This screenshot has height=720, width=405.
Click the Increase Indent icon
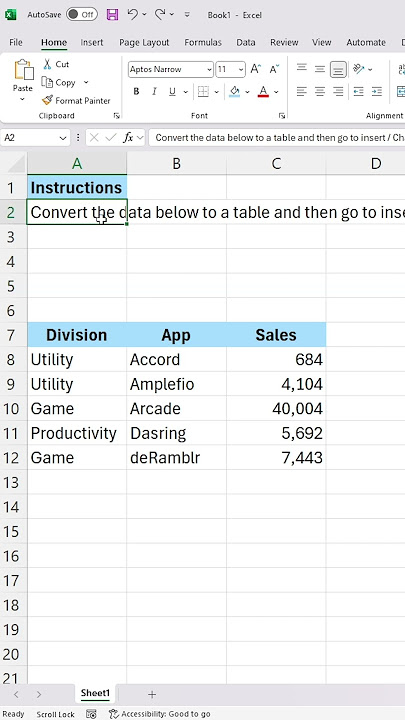pos(377,91)
